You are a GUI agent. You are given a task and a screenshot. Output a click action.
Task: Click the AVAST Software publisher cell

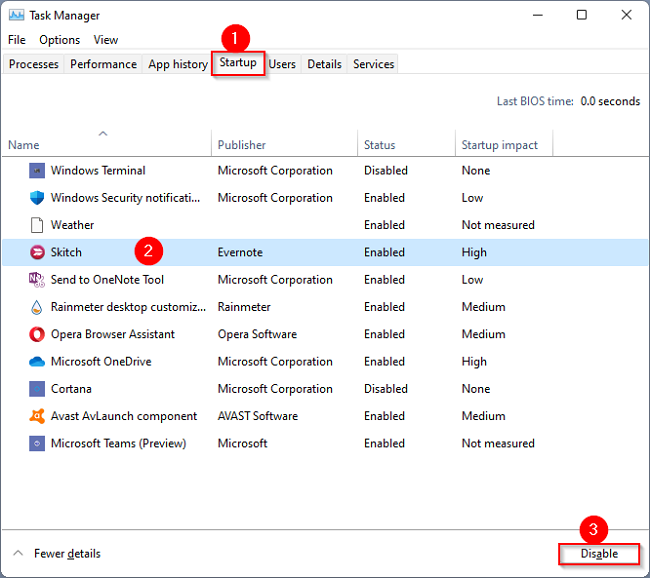tap(257, 416)
